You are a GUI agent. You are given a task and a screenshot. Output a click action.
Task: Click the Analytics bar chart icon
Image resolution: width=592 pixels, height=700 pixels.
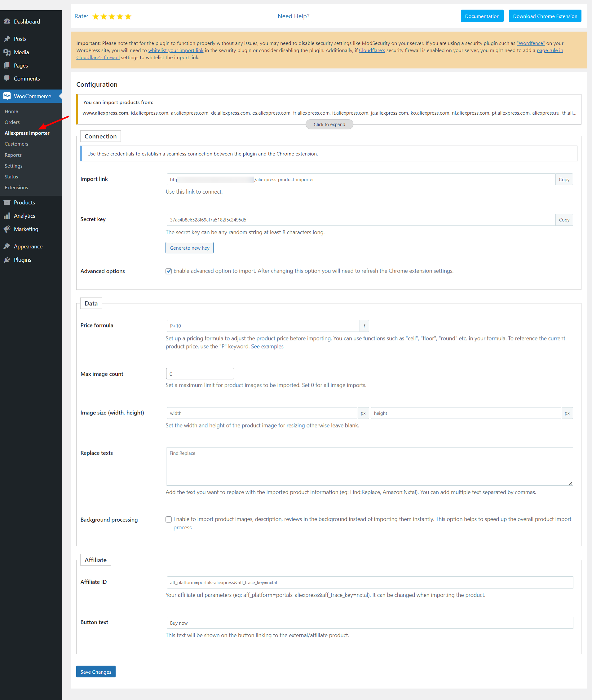coord(7,216)
